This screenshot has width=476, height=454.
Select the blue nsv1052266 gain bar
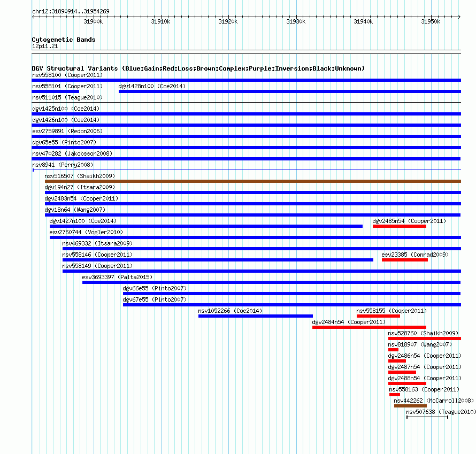coord(256,316)
